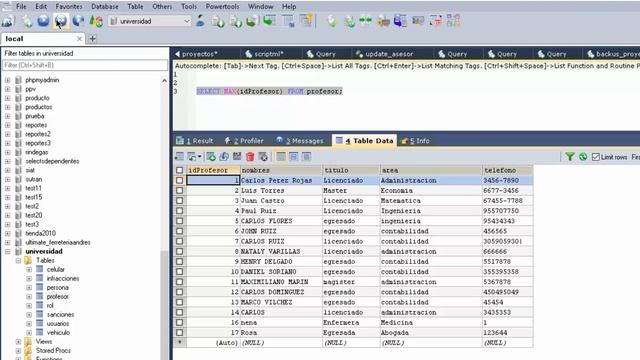Switch to the 3 Messages tab

coord(300,141)
